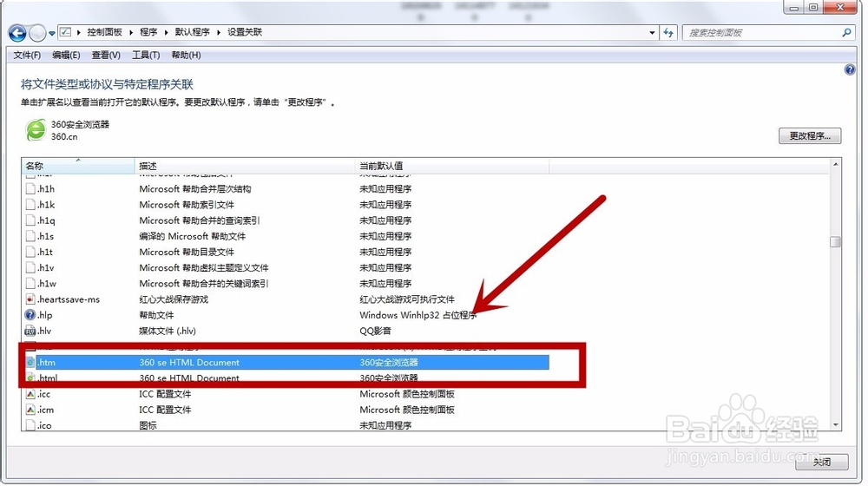Image resolution: width=868 pixels, height=486 pixels.
Task: Click the 更改程序... button
Action: tap(810, 136)
